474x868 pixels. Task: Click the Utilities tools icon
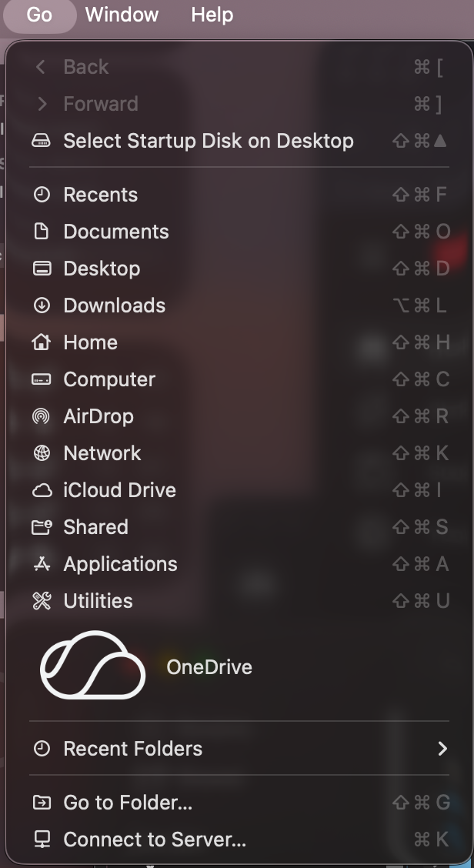tap(42, 601)
